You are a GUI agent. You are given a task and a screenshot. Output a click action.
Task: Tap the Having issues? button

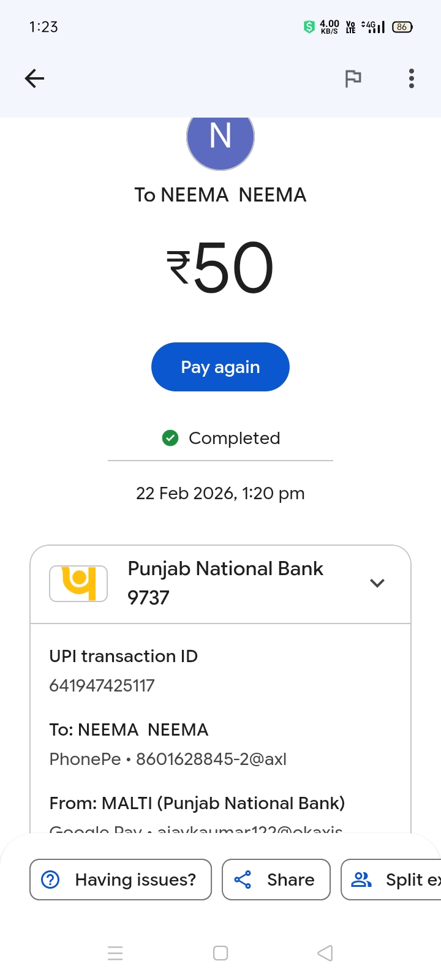pos(121,880)
